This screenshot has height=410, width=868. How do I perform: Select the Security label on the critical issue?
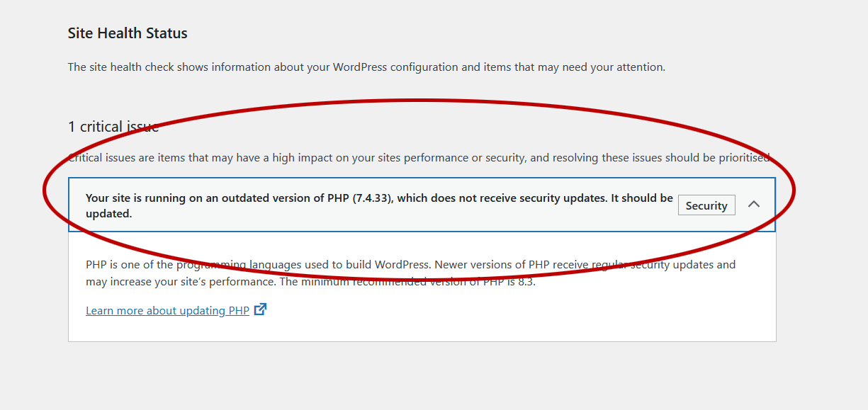706,205
